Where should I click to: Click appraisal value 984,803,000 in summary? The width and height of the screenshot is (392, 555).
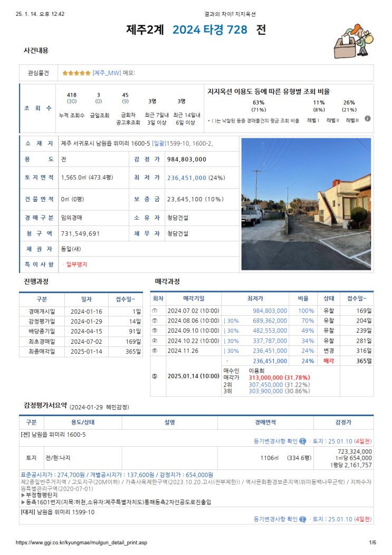pyautogui.click(x=186, y=159)
